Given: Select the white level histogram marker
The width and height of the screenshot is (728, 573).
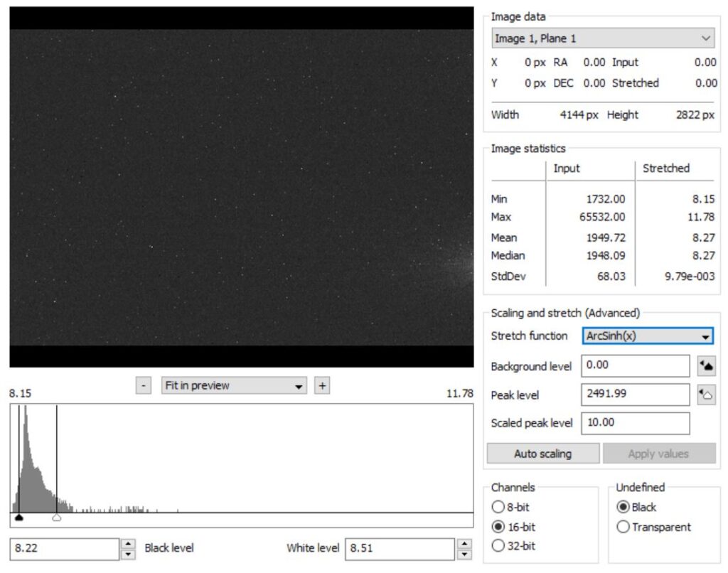Looking at the screenshot, I should [56, 518].
